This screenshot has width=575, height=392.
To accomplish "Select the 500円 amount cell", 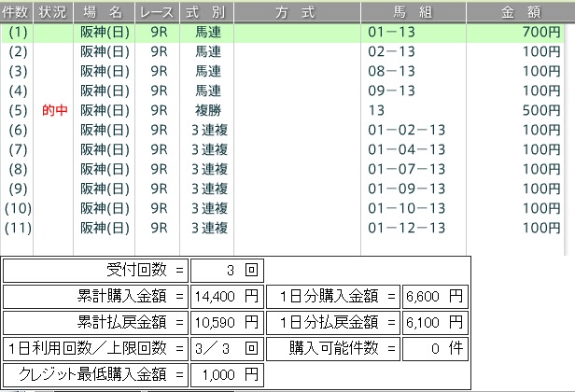I will click(x=541, y=110).
